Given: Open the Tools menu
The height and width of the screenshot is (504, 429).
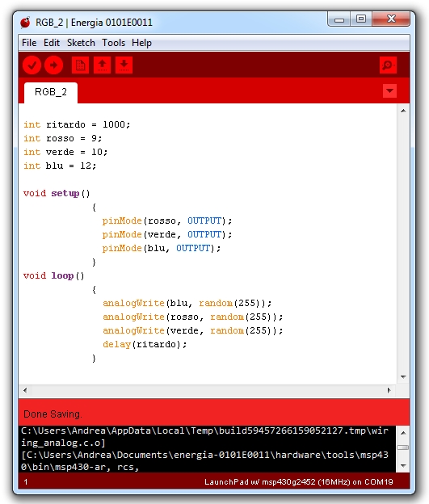Looking at the screenshot, I should tap(113, 43).
